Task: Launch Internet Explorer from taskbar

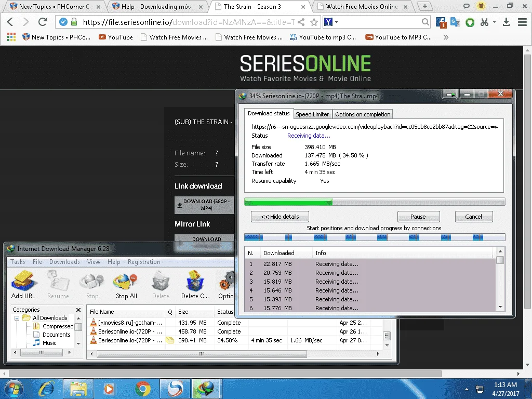Action: pyautogui.click(x=46, y=389)
